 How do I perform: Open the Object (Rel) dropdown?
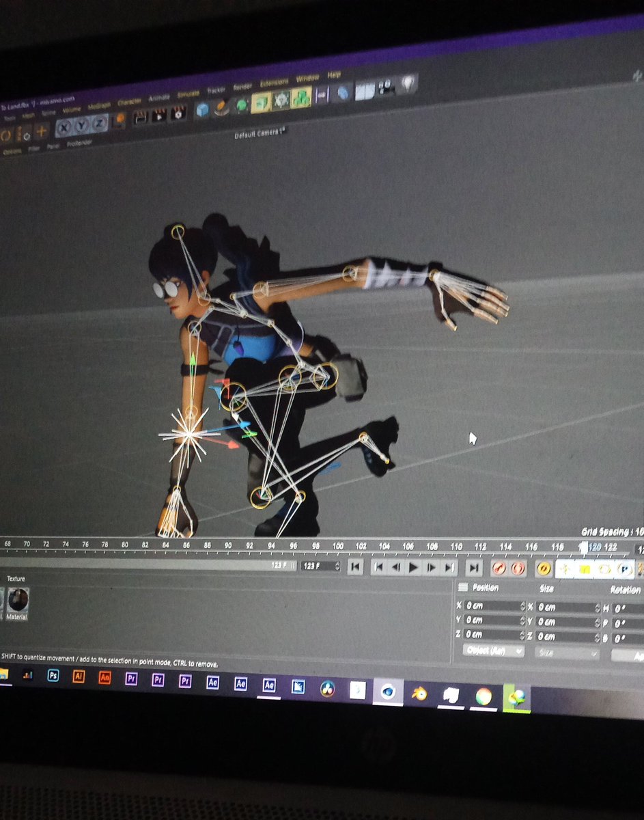[493, 651]
